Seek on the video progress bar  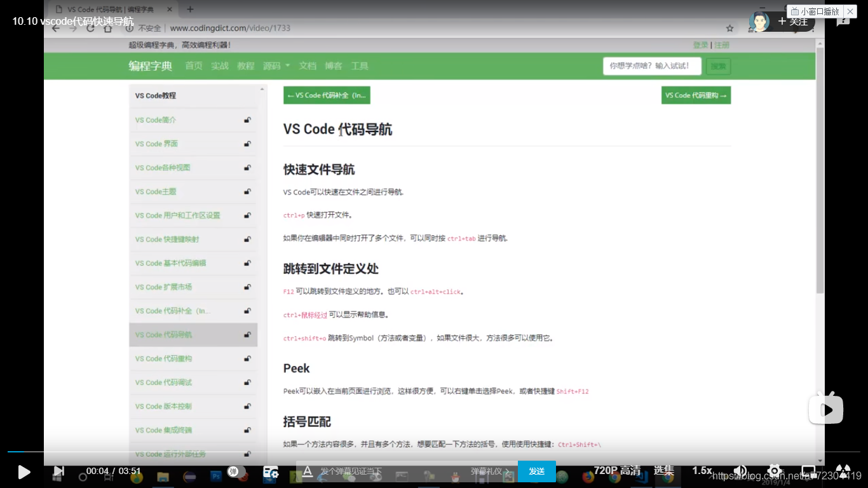434,452
